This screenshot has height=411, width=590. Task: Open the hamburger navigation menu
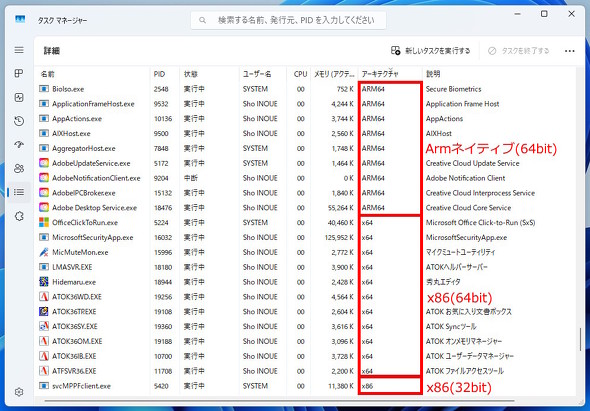[19, 50]
